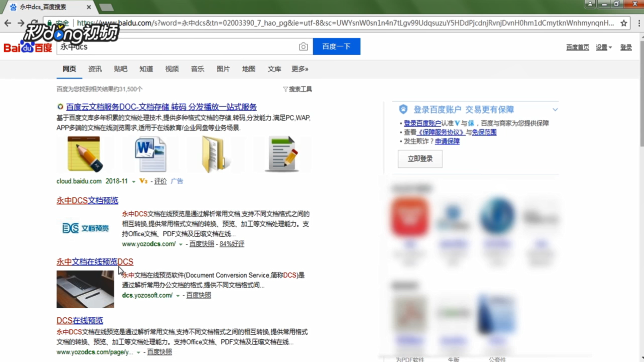Screen dimensions: 644x362
Task: Click the browser back arrow
Action: [x=8, y=23]
